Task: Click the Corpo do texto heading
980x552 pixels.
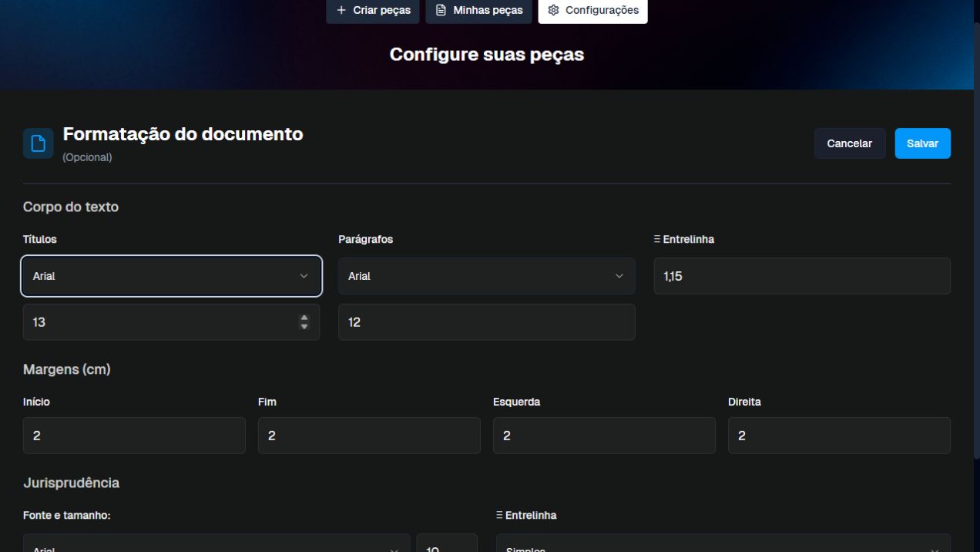Action: pyautogui.click(x=71, y=207)
